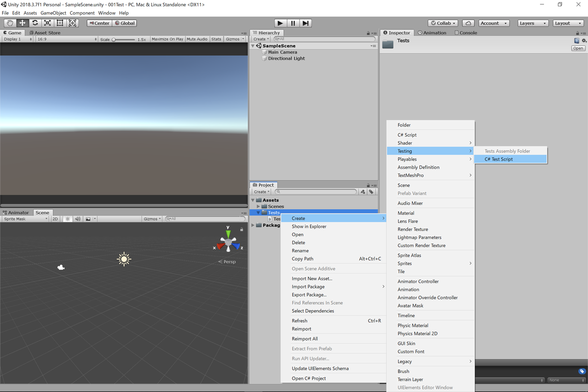Select the combined Transform tool
The image size is (588, 392).
pos(73,23)
